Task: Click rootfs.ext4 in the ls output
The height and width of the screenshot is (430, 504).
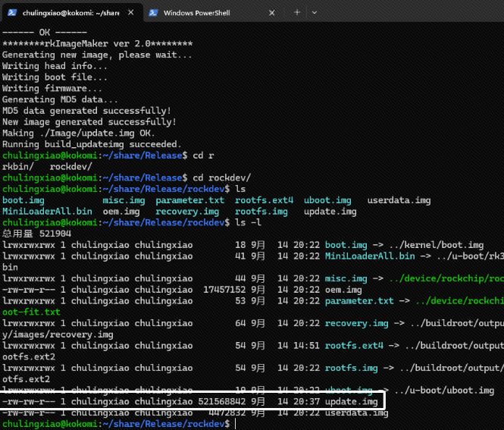Action: (264, 200)
